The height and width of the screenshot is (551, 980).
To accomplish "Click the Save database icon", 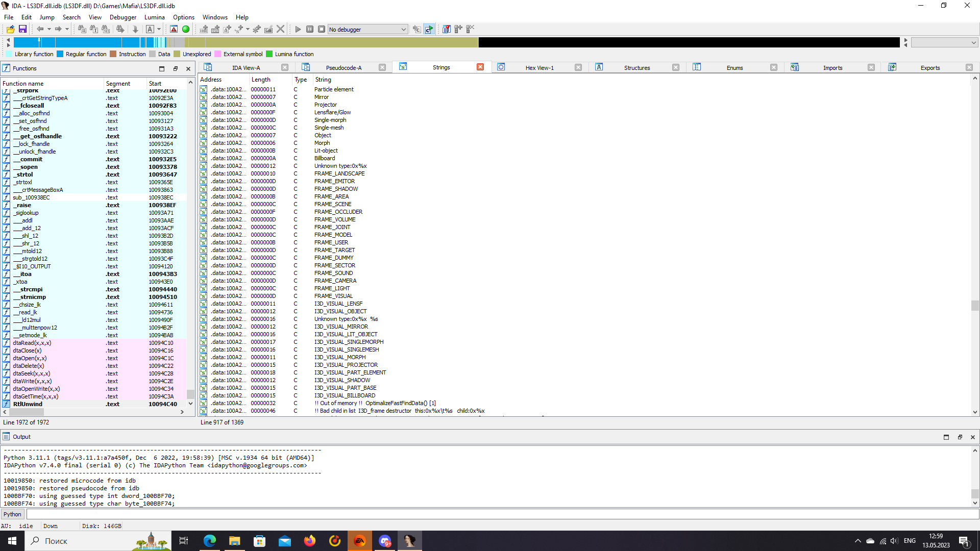I will (x=22, y=29).
